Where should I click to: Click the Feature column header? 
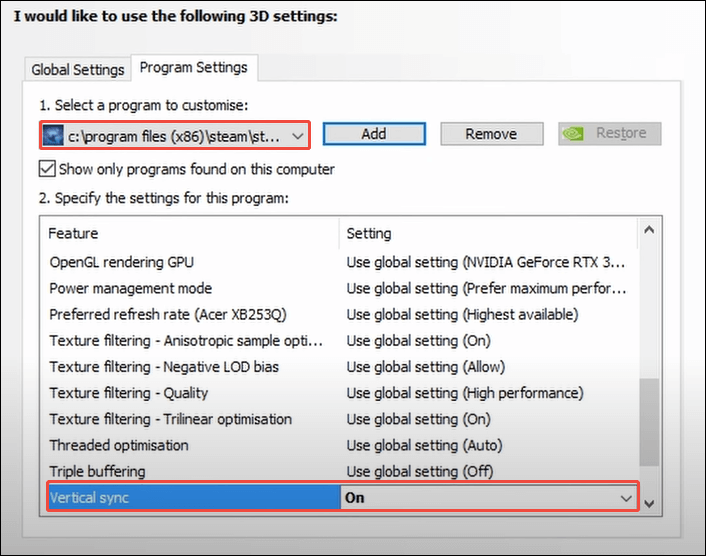74,233
